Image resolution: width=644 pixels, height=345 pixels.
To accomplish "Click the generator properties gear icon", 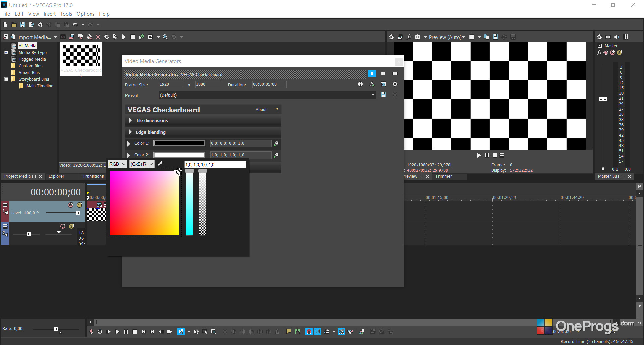I will click(x=395, y=84).
